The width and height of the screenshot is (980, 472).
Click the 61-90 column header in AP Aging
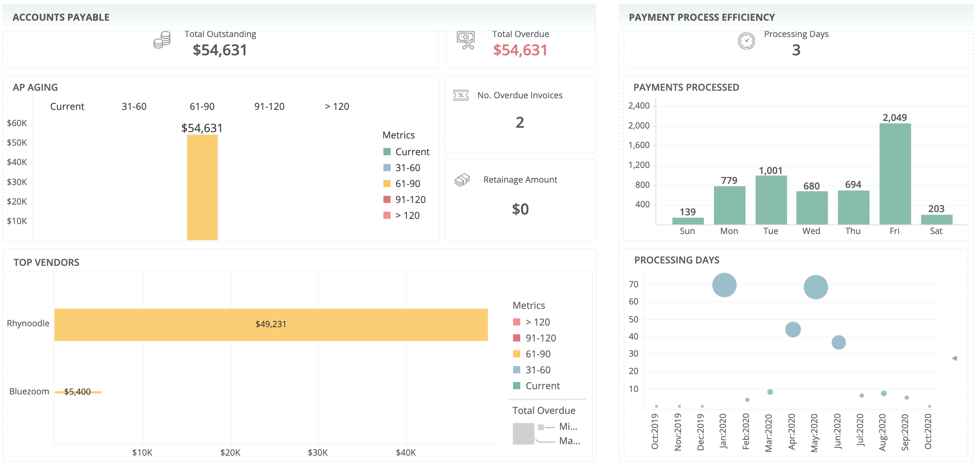pyautogui.click(x=202, y=107)
